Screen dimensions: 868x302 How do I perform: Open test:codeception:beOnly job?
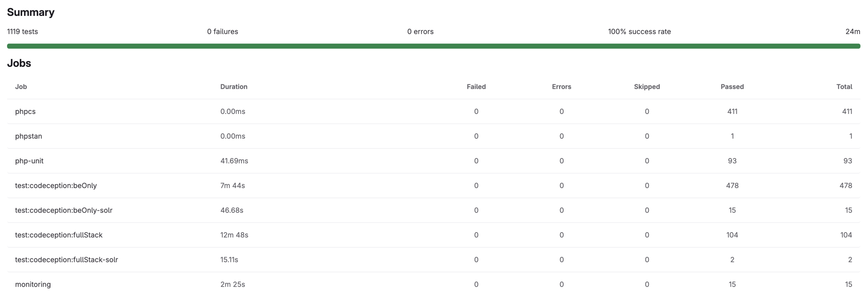(x=56, y=186)
